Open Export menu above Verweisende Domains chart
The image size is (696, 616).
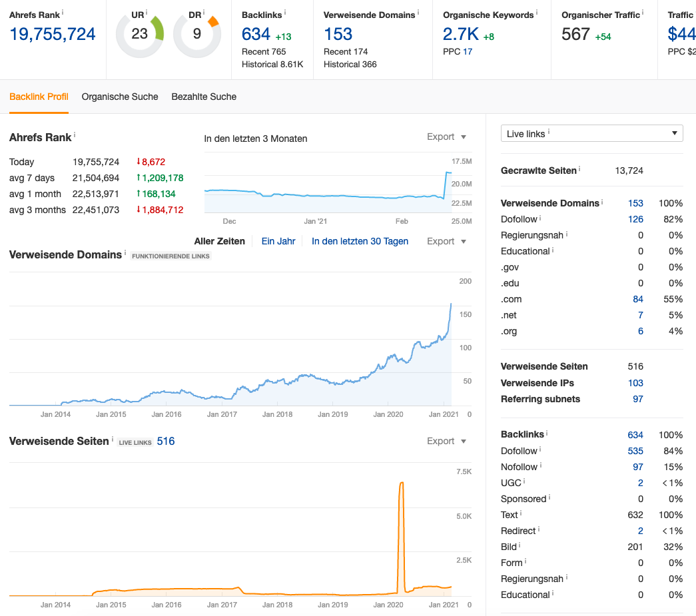446,241
